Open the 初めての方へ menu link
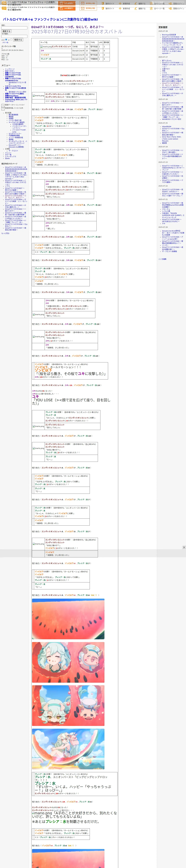The height and width of the screenshot is (868, 186). click(x=10, y=71)
